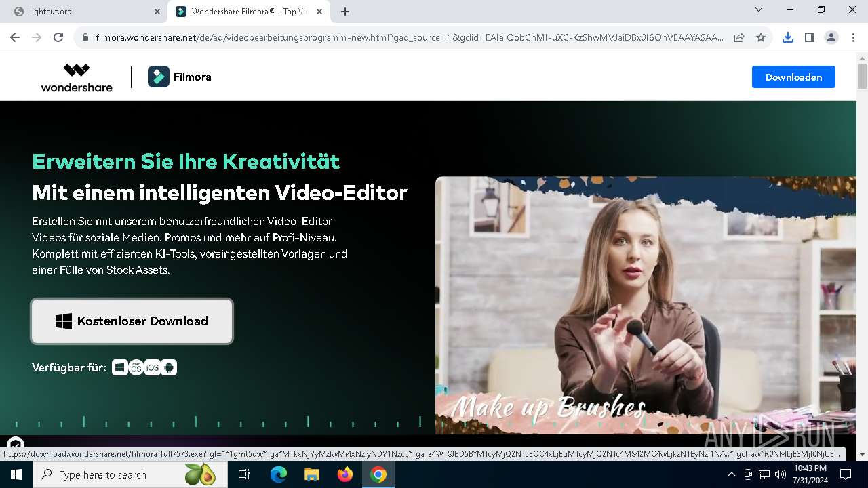Open the volume control in tray
Screen dimensions: 868x488
click(x=781, y=474)
